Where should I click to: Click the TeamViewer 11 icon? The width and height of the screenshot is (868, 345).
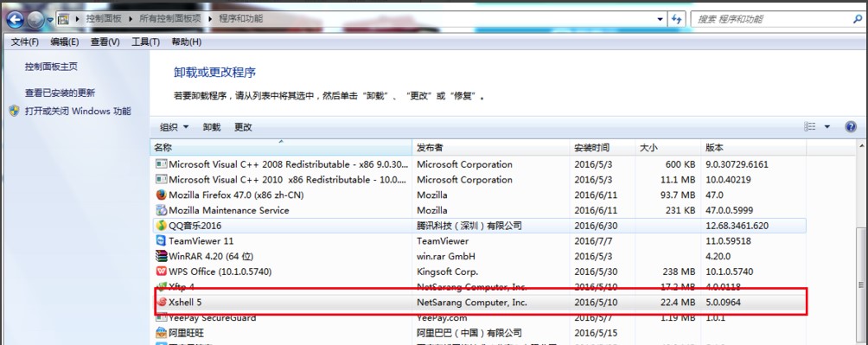161,241
